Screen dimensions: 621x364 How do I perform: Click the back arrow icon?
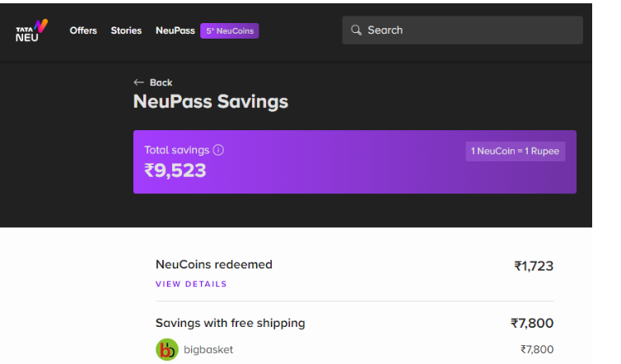[x=138, y=82]
